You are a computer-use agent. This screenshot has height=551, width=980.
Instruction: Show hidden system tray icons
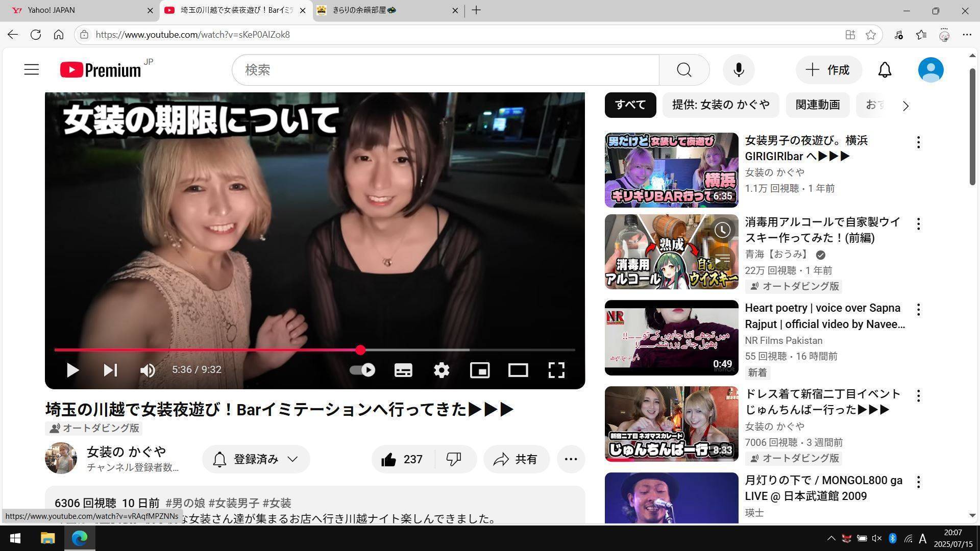(x=831, y=538)
